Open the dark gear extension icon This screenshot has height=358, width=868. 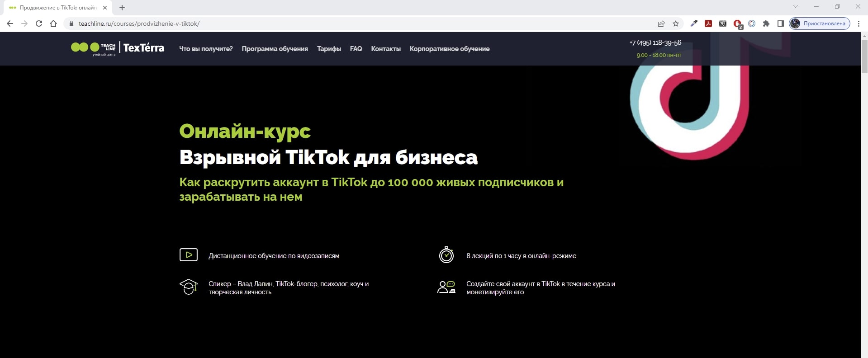(723, 24)
